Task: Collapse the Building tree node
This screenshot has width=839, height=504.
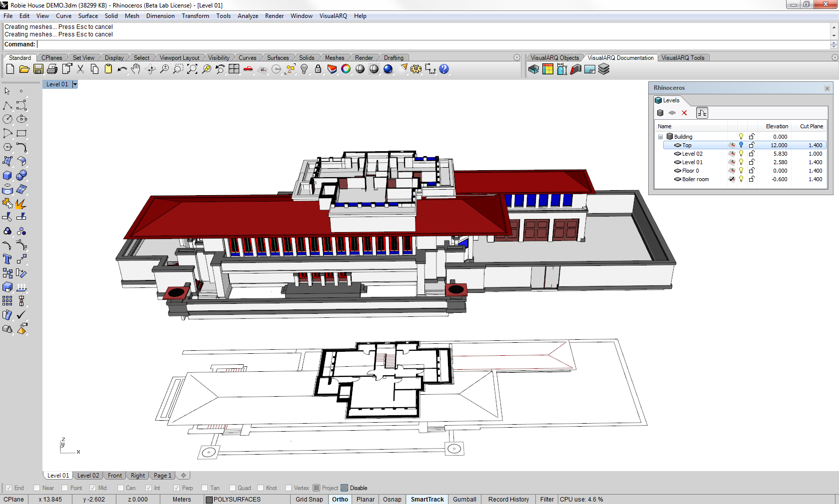Action: point(660,137)
